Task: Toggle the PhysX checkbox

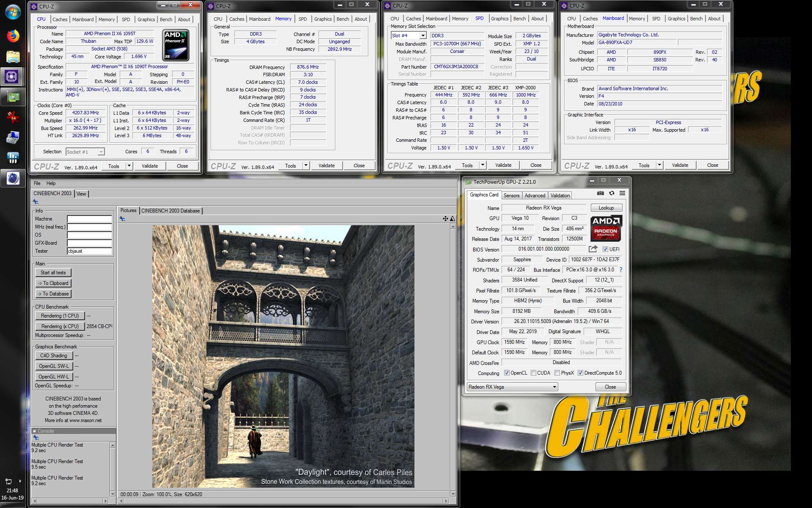Action: point(557,373)
